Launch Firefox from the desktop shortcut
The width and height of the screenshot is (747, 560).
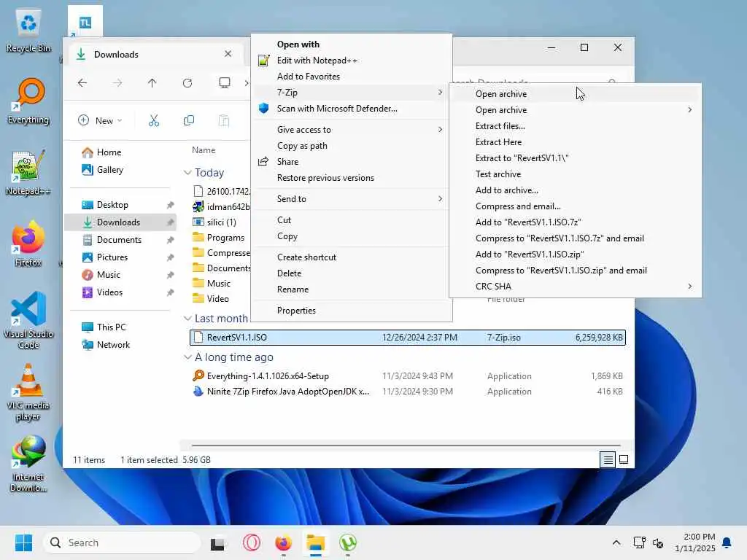[x=28, y=244]
